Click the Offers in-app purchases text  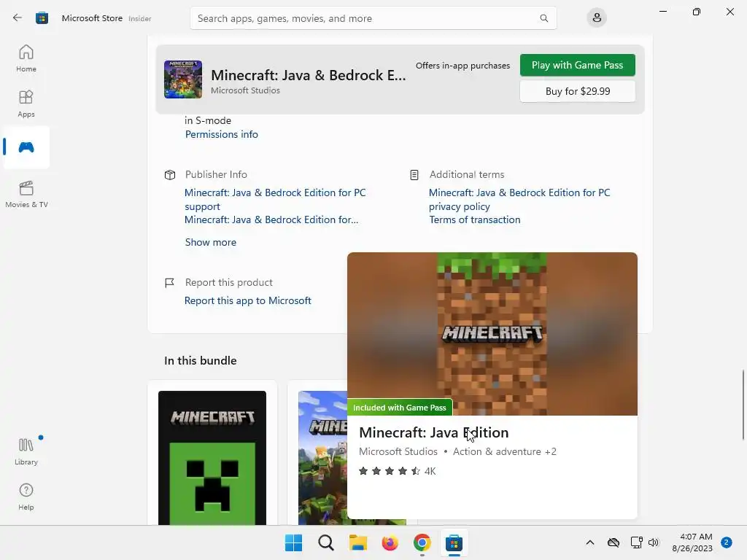click(x=462, y=66)
